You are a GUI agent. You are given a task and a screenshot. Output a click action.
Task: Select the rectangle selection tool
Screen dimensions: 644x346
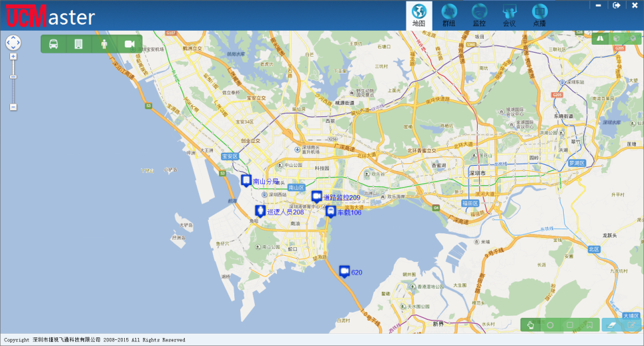[x=570, y=325]
